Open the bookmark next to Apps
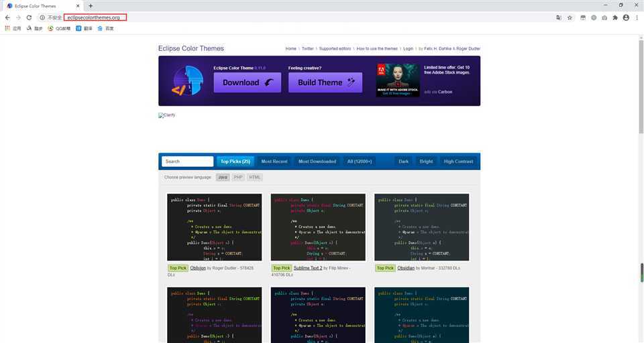This screenshot has height=343, width=644. (34, 28)
